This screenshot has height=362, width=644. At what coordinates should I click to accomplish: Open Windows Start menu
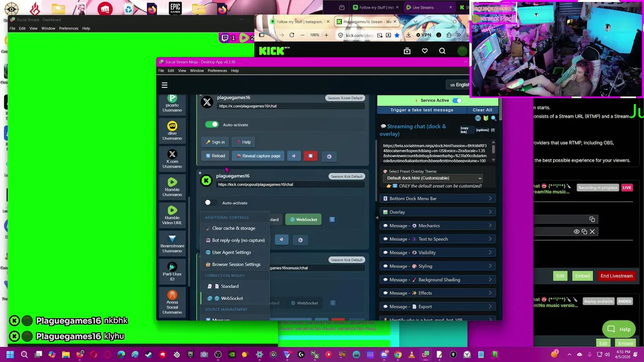tap(10, 355)
